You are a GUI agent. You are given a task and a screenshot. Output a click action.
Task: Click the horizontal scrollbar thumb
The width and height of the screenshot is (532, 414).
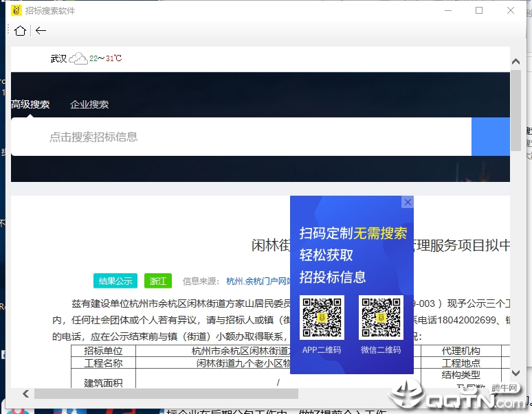click(x=165, y=393)
